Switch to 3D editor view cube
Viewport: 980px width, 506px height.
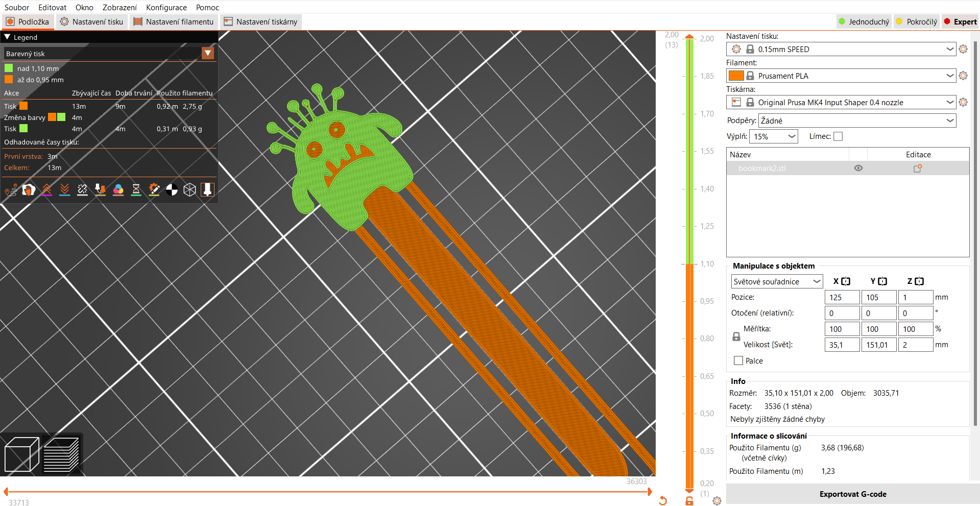click(21, 454)
